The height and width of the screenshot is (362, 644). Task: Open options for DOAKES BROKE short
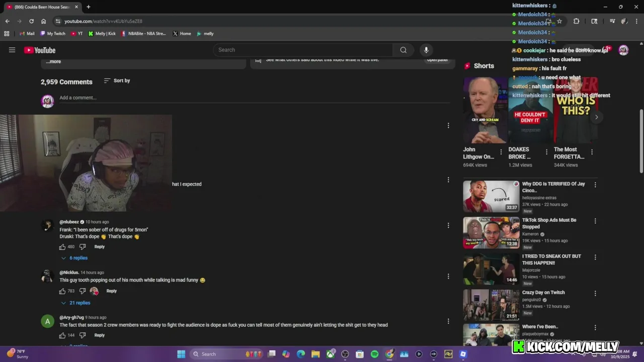[x=546, y=152]
